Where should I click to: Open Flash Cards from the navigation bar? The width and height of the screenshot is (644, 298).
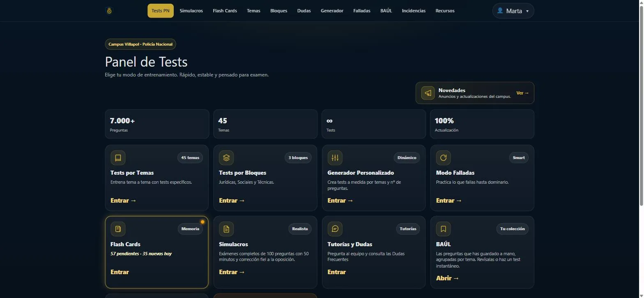(x=225, y=11)
